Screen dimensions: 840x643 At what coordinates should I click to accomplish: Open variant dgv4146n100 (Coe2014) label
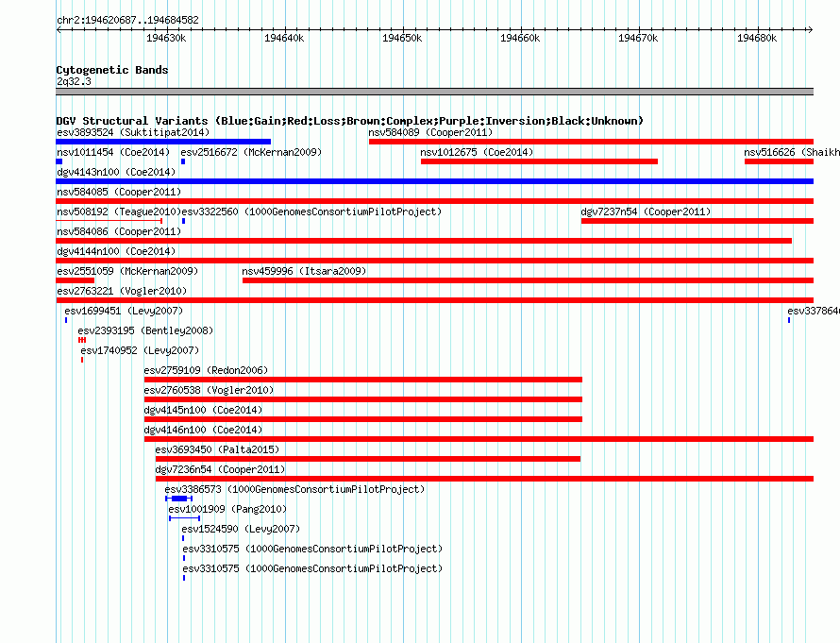(x=203, y=430)
